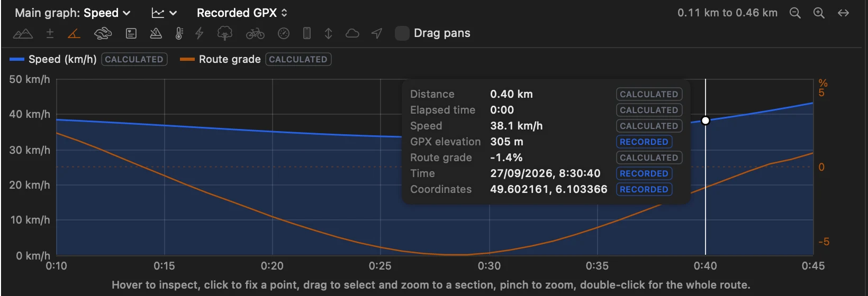Click the 0.40 km distance value

[x=511, y=94]
